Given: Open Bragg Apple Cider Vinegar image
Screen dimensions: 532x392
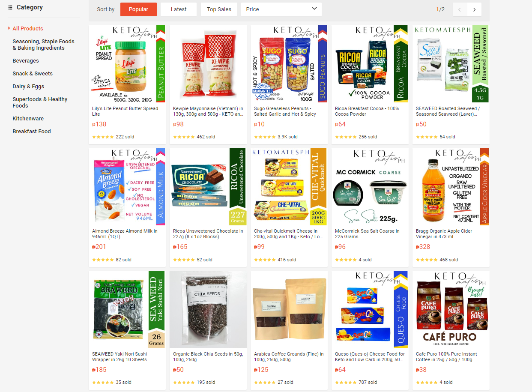Looking at the screenshot, I should [451, 187].
